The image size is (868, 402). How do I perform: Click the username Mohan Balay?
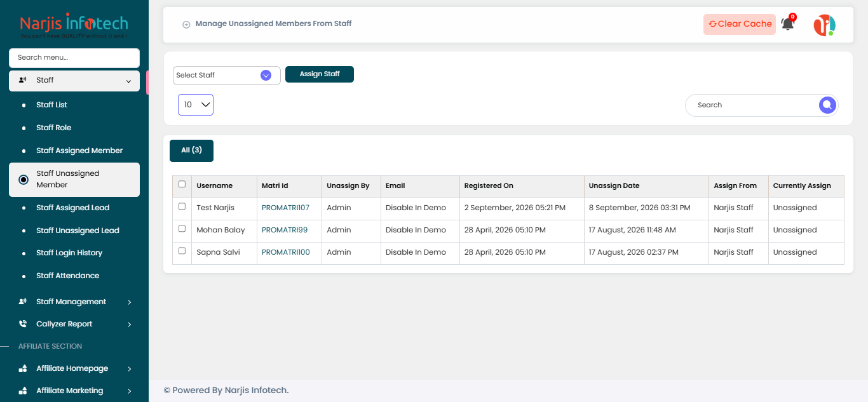pos(220,230)
